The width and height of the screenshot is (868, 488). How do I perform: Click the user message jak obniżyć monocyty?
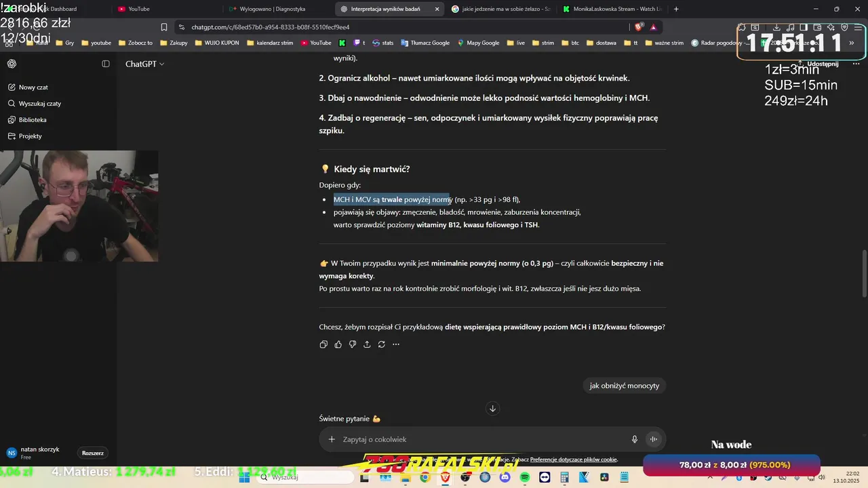click(624, 386)
